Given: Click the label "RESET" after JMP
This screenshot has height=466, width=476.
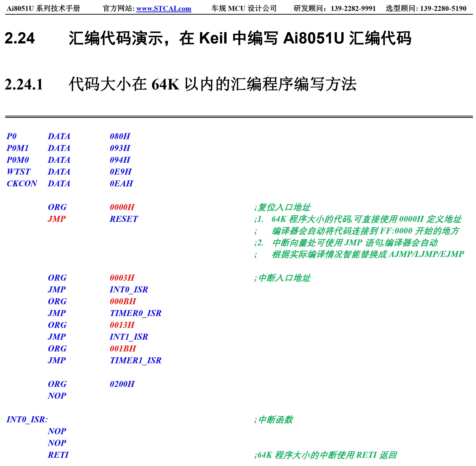Looking at the screenshot, I should tap(124, 219).
